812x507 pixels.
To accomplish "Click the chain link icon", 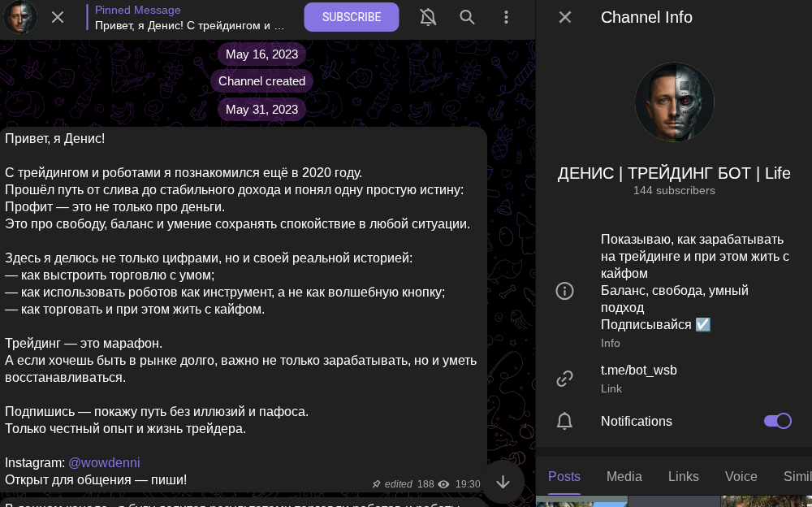I will (564, 379).
